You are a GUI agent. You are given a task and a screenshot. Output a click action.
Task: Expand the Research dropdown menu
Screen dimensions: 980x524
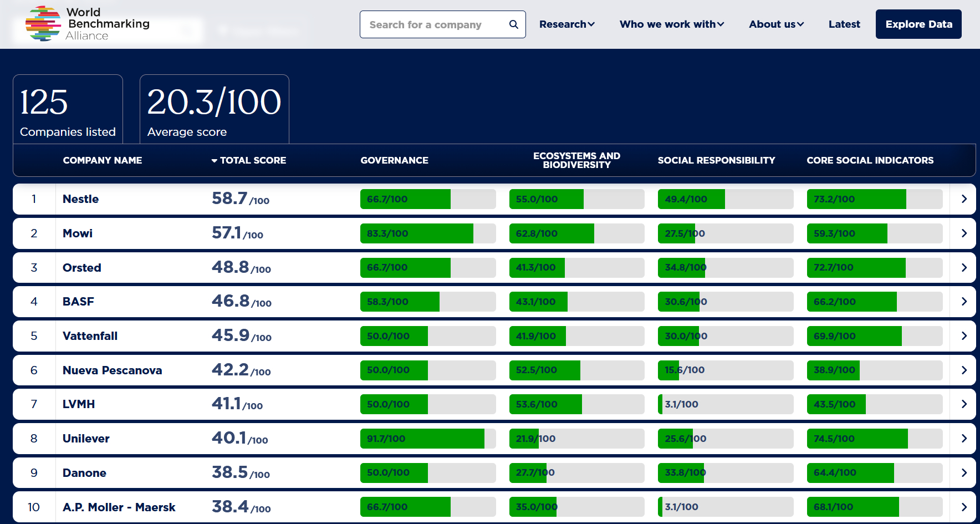(x=566, y=24)
